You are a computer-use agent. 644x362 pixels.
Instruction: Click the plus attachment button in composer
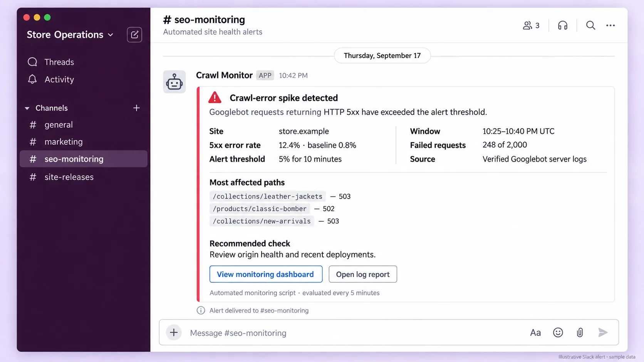[174, 332]
